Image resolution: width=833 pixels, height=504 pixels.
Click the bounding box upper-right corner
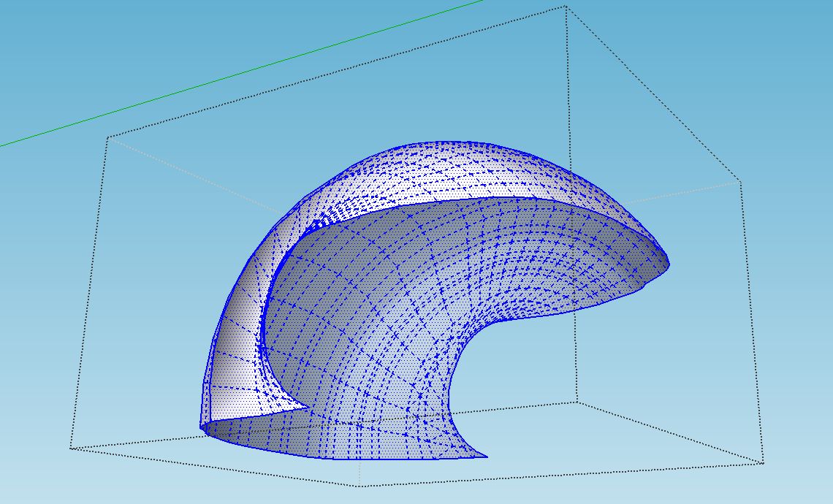click(741, 181)
